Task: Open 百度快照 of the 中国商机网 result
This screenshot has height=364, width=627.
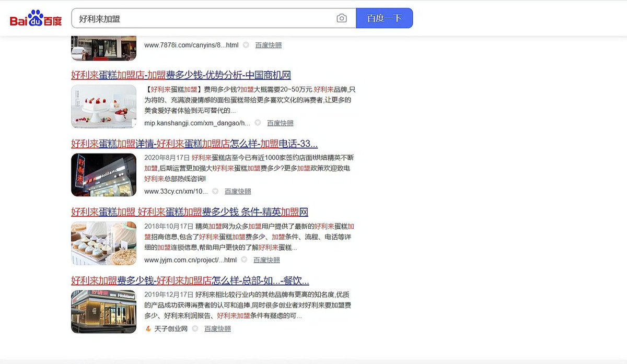Action: 281,123
